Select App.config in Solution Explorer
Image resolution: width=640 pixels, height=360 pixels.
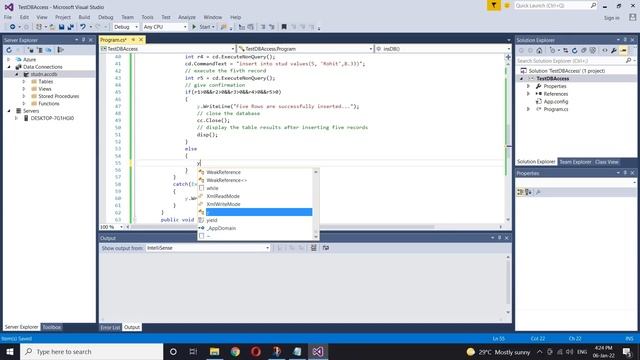[x=556, y=102]
